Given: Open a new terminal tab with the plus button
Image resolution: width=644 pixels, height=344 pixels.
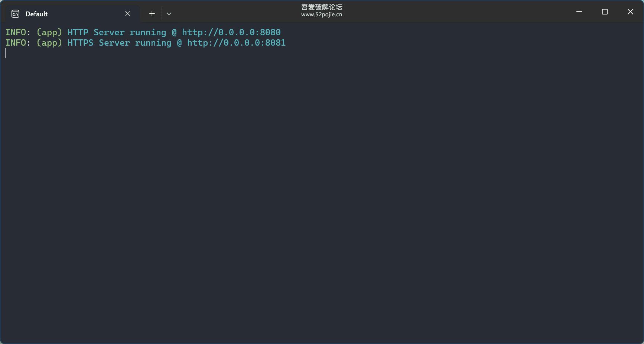Looking at the screenshot, I should pos(152,13).
